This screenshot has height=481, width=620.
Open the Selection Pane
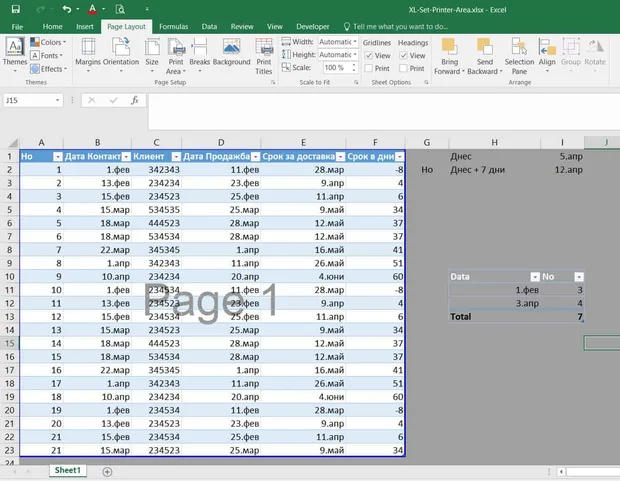pos(519,56)
